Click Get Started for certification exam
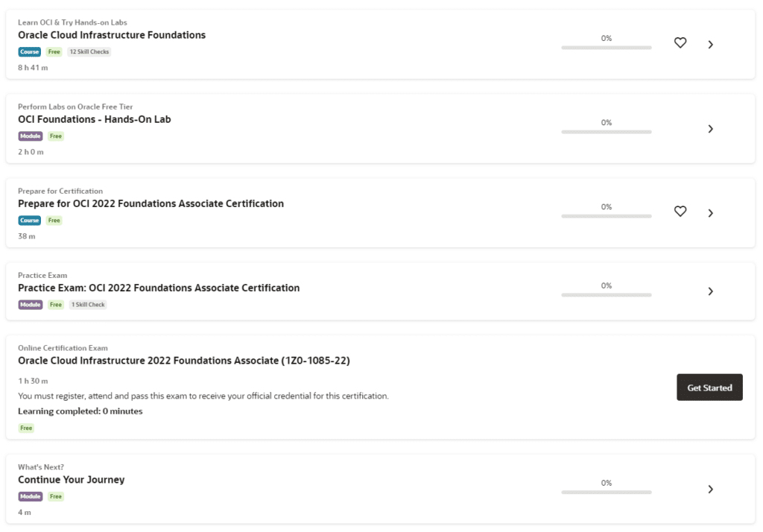Screen dimensions: 763x532 pyautogui.click(x=709, y=387)
